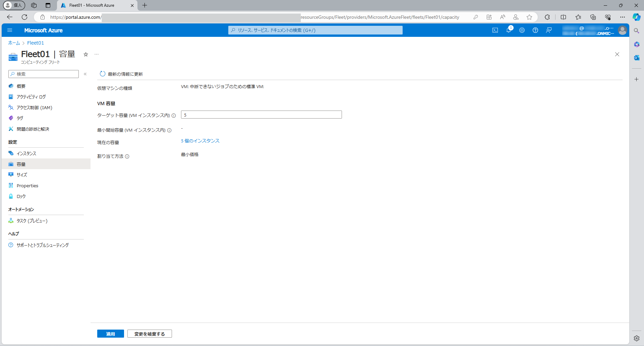
Task: Open the help question mark icon
Action: (535, 30)
